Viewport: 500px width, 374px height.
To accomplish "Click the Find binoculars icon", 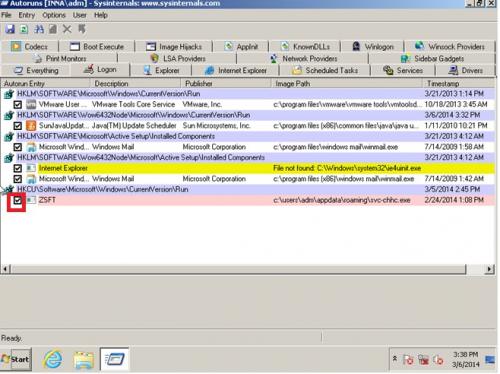I will click(39, 29).
